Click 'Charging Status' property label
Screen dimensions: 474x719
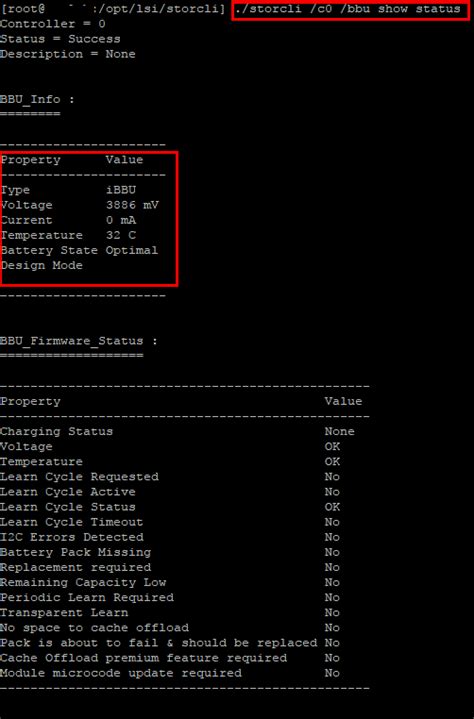pos(56,431)
